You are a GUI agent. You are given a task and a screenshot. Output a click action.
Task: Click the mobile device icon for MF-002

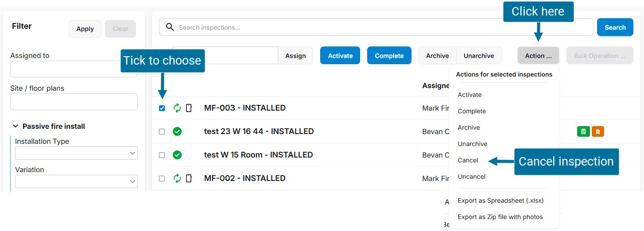tap(189, 178)
